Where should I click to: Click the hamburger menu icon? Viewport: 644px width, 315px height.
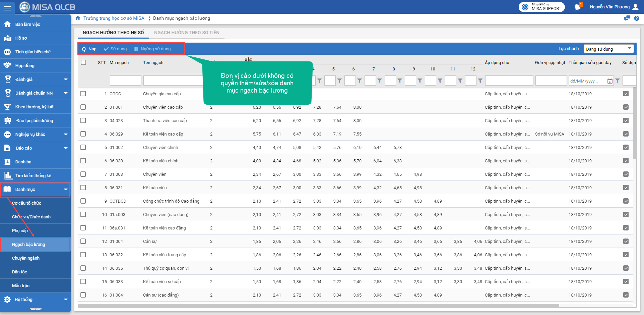click(x=7, y=7)
